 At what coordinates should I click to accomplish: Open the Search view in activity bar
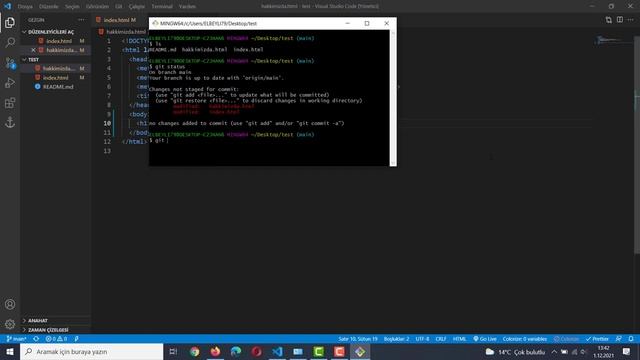[x=10, y=42]
